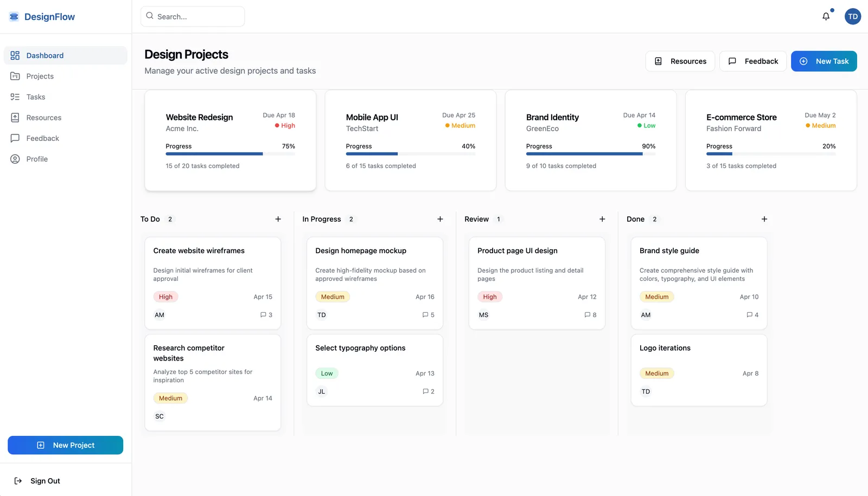Open the TD user avatar menu

pyautogui.click(x=853, y=16)
